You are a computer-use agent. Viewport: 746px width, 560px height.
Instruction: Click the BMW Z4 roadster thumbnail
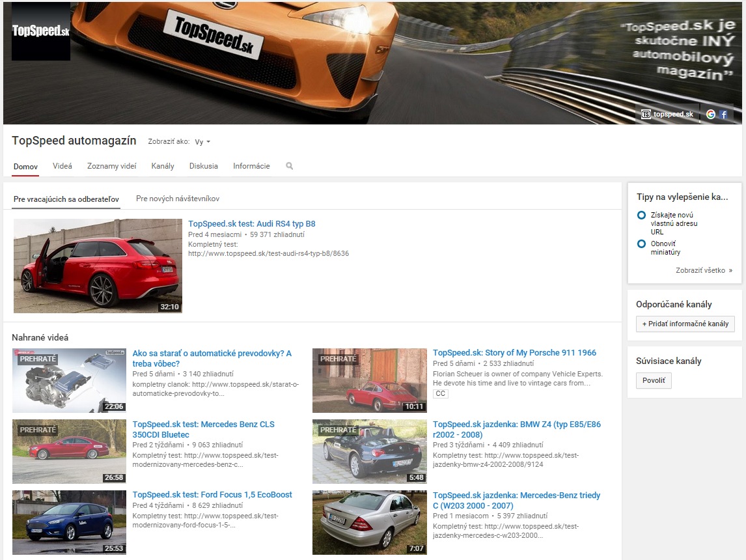coord(369,451)
